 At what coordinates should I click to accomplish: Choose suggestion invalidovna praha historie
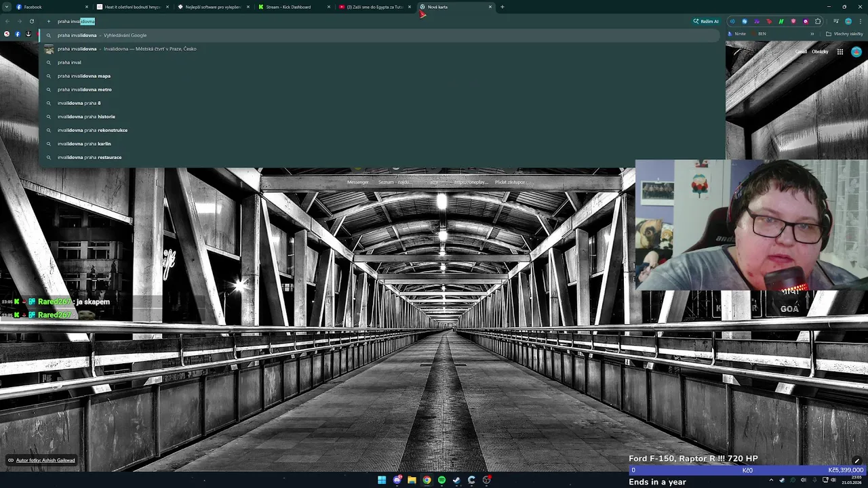tap(380, 117)
